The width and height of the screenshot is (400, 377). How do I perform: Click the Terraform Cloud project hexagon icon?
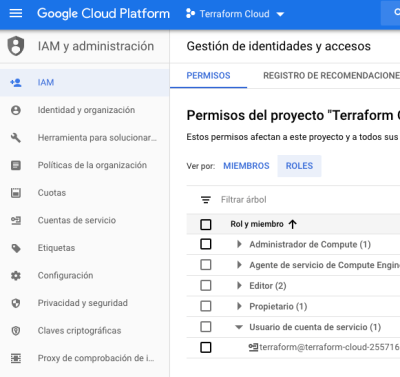pyautogui.click(x=190, y=14)
